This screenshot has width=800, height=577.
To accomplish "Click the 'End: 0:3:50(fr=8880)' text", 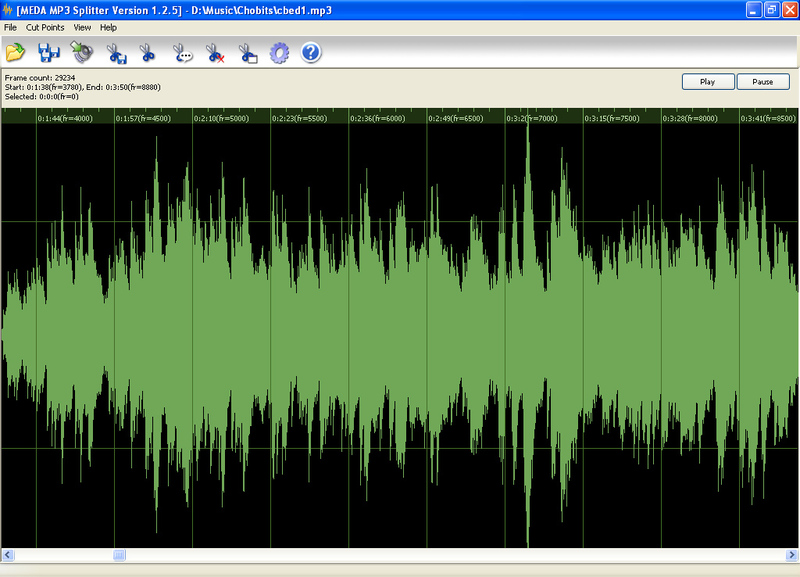I will point(123,87).
